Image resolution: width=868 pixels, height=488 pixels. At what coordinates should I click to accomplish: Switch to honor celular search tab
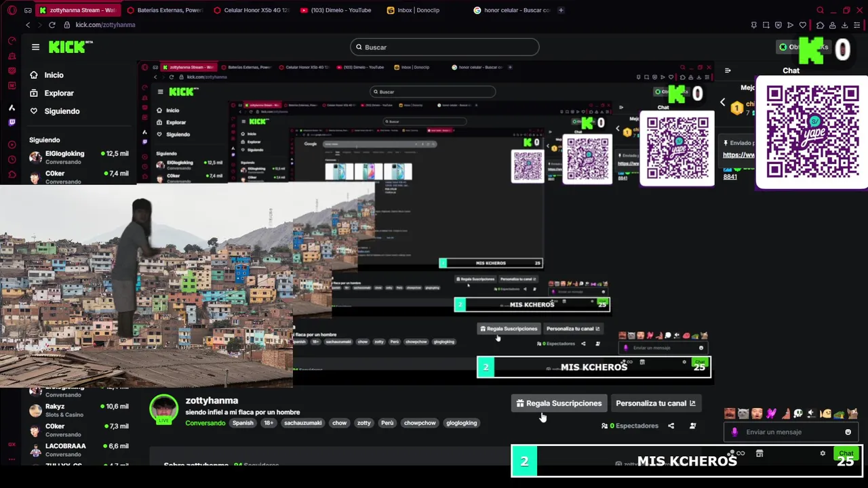coord(512,10)
